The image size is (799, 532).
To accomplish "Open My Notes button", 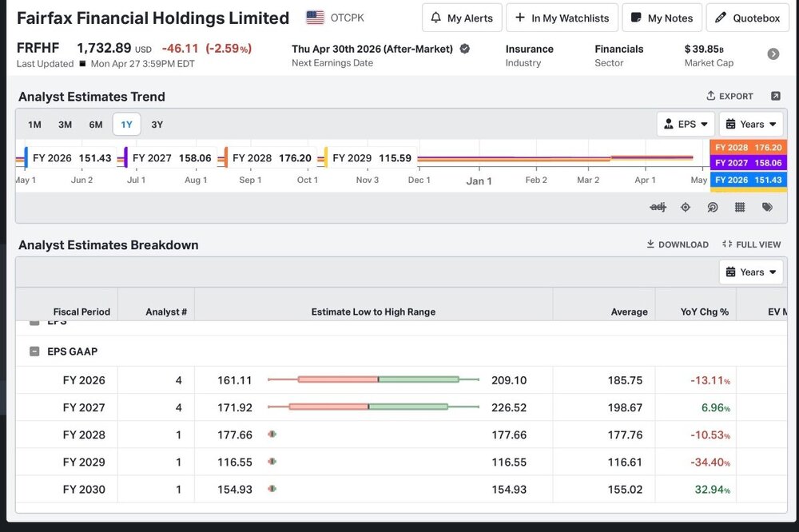I will [662, 18].
